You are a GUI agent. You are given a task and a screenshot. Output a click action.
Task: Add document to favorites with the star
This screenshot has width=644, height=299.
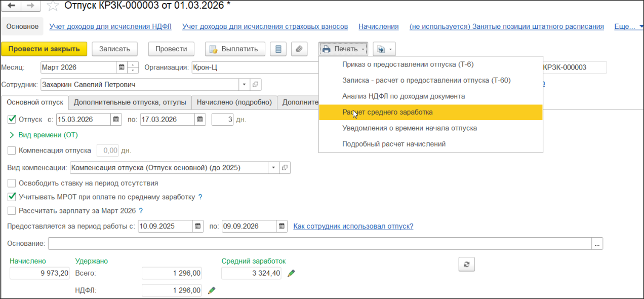[52, 6]
